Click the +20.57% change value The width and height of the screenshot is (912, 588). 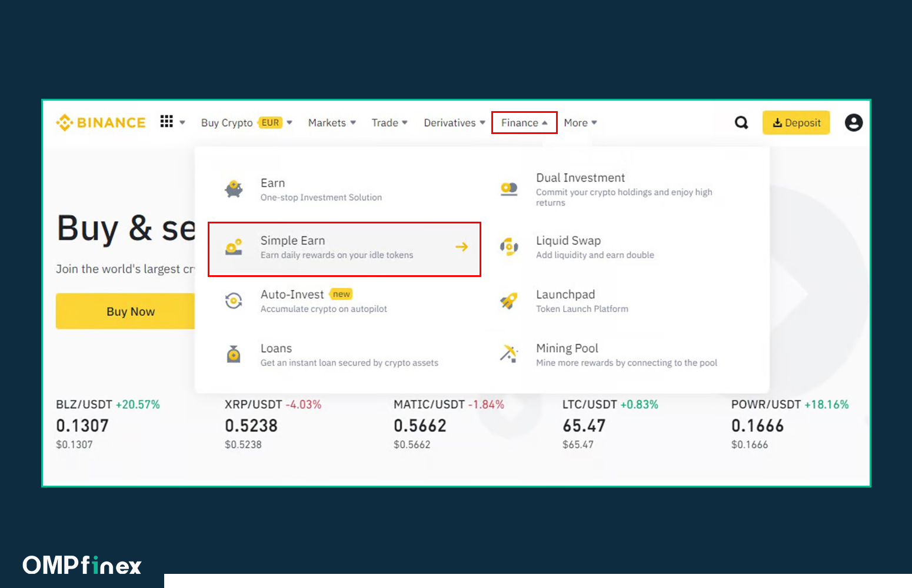click(138, 405)
